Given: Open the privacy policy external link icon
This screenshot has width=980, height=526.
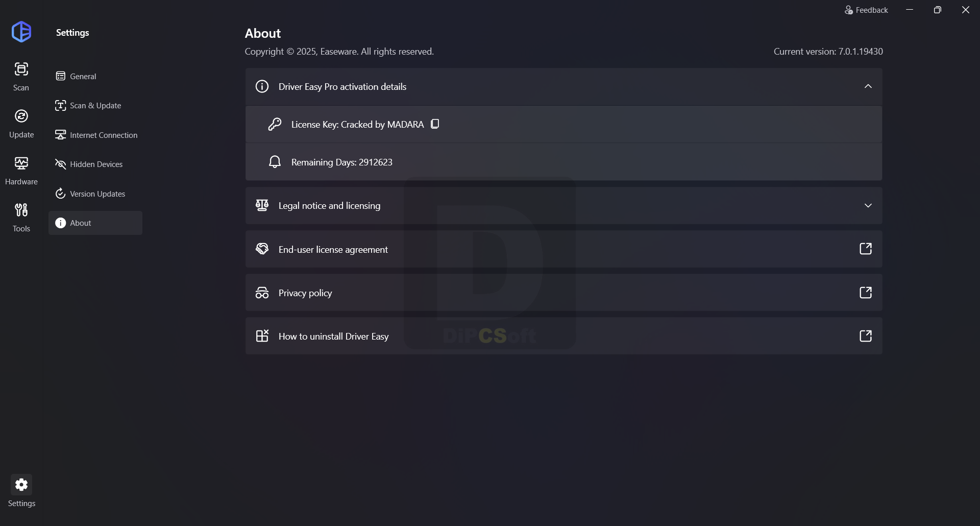Looking at the screenshot, I should (866, 293).
